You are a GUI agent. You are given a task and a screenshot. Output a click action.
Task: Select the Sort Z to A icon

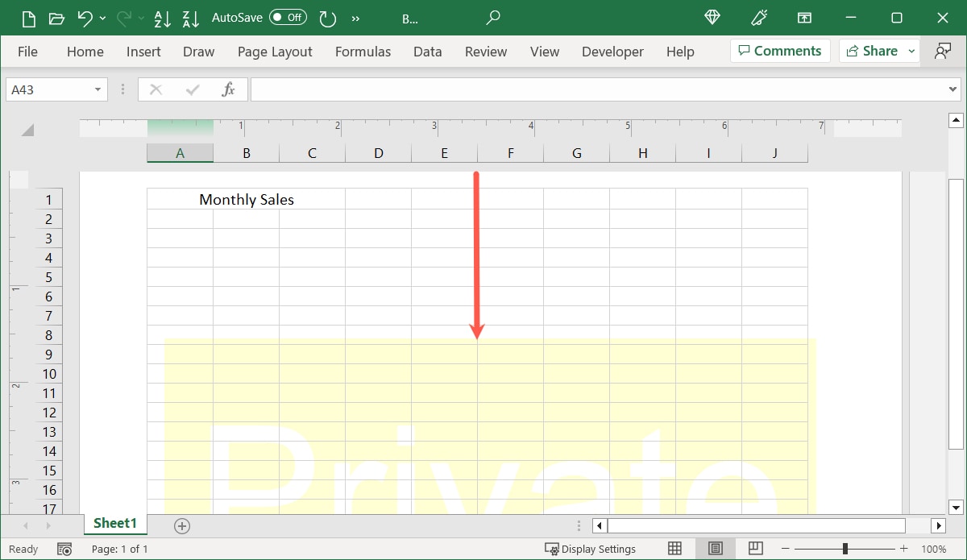[x=190, y=18]
